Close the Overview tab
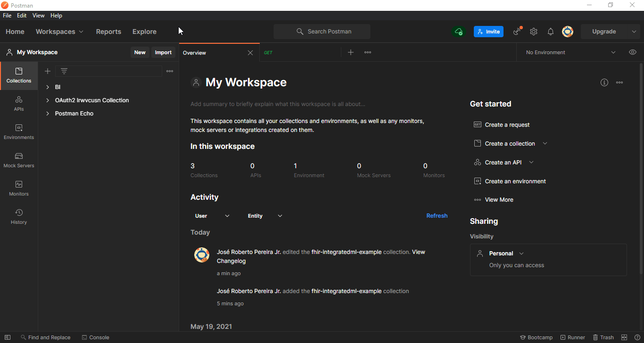644x343 pixels. (250, 53)
